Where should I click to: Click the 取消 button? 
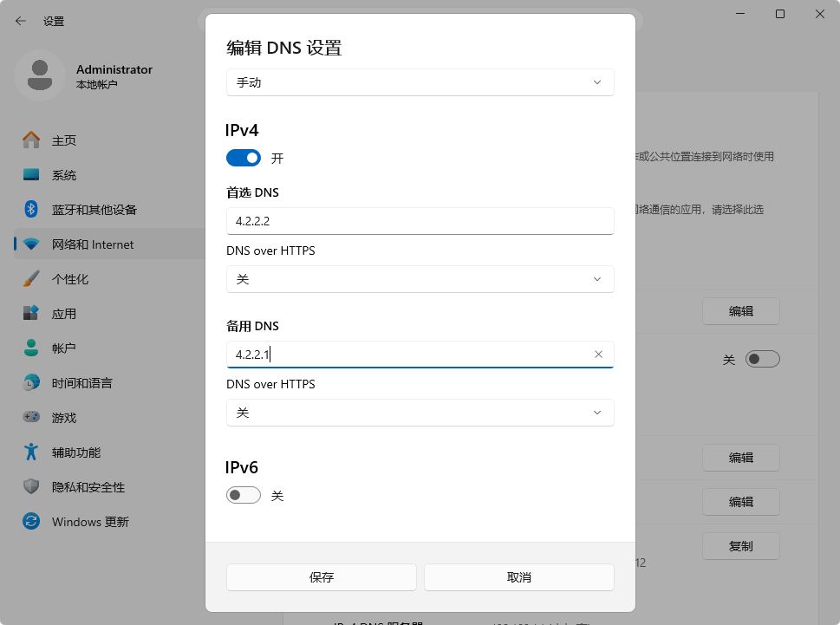point(518,577)
